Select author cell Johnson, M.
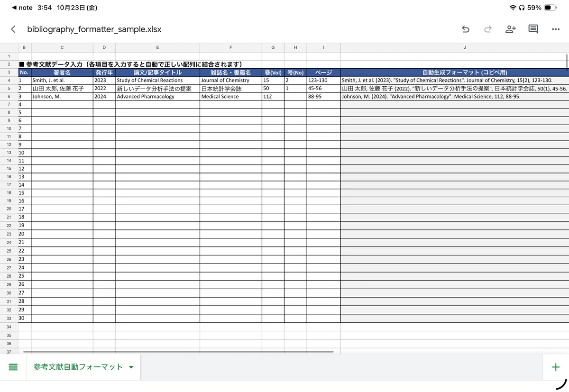 (62, 96)
